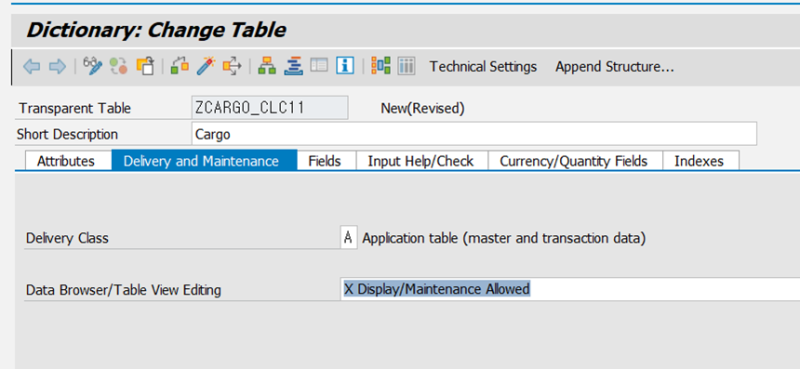
Task: Run the Check icon with green and orange squares
Action: [180, 66]
